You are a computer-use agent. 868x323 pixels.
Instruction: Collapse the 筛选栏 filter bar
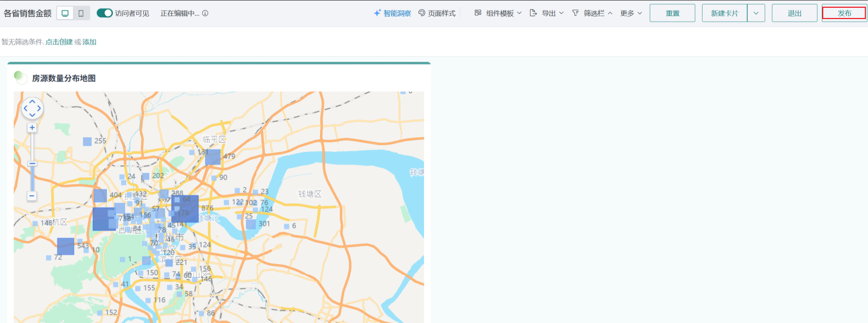point(593,13)
